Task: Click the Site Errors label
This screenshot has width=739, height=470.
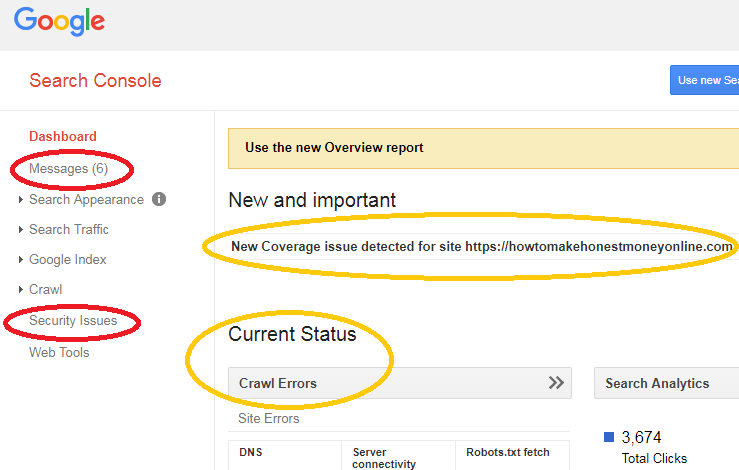Action: [269, 419]
